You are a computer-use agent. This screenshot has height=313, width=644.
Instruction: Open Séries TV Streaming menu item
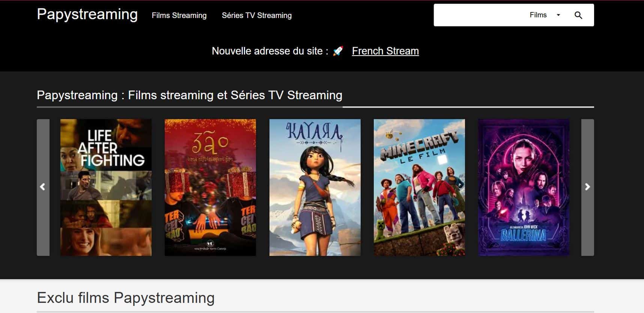[x=257, y=15]
